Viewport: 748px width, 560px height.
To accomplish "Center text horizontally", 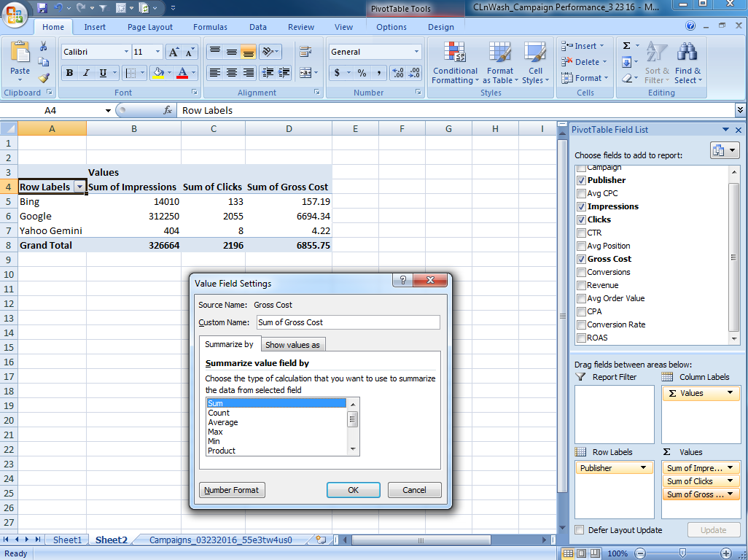I will tap(232, 73).
